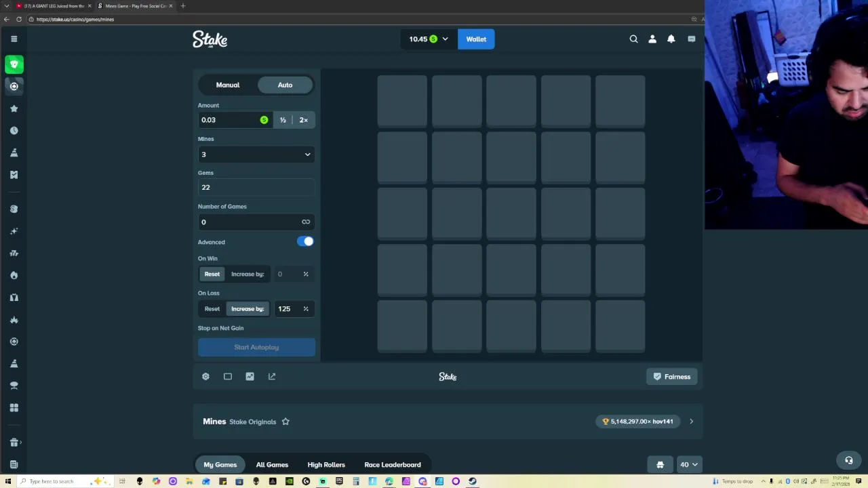Expand the top multiplier leaderboard chevron

coord(691,422)
